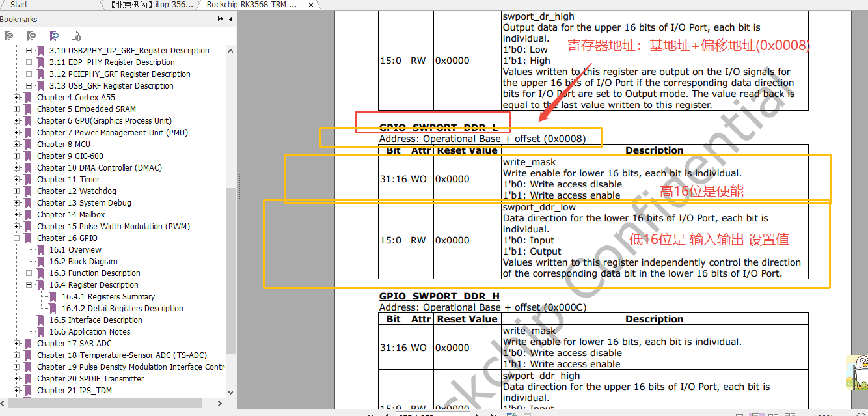This screenshot has width=868, height=416.
Task: Open bookmark Chapter 11 Timer
Action: pyautogui.click(x=68, y=180)
